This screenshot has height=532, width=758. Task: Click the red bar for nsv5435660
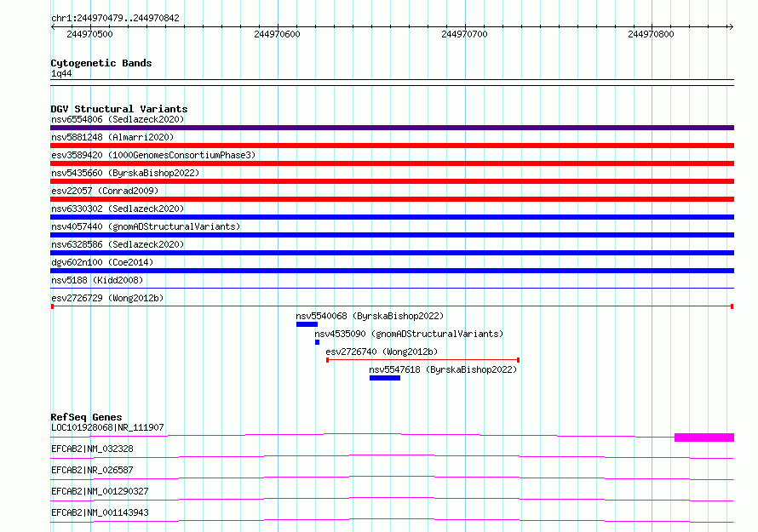point(392,181)
